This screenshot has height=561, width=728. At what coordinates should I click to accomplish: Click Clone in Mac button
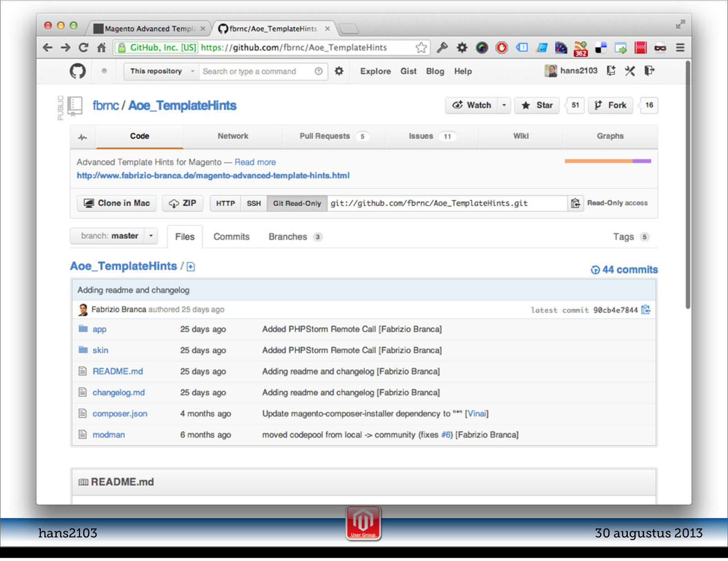pyautogui.click(x=116, y=203)
